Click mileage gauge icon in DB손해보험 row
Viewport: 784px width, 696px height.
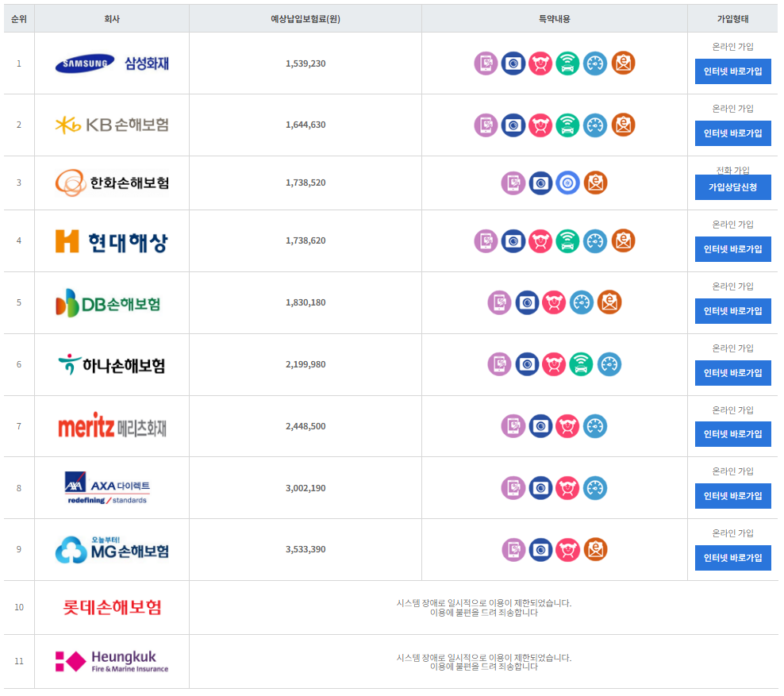click(582, 302)
